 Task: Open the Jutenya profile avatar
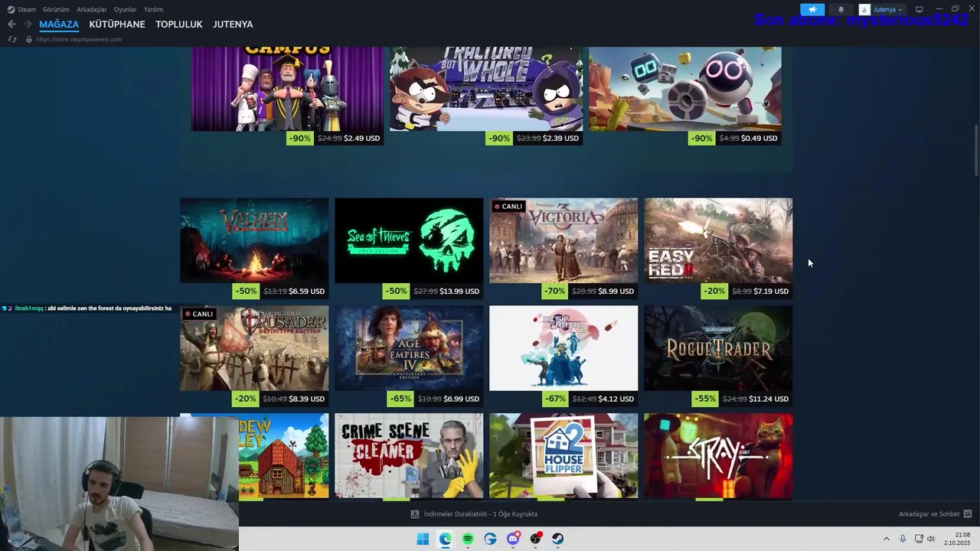[864, 10]
